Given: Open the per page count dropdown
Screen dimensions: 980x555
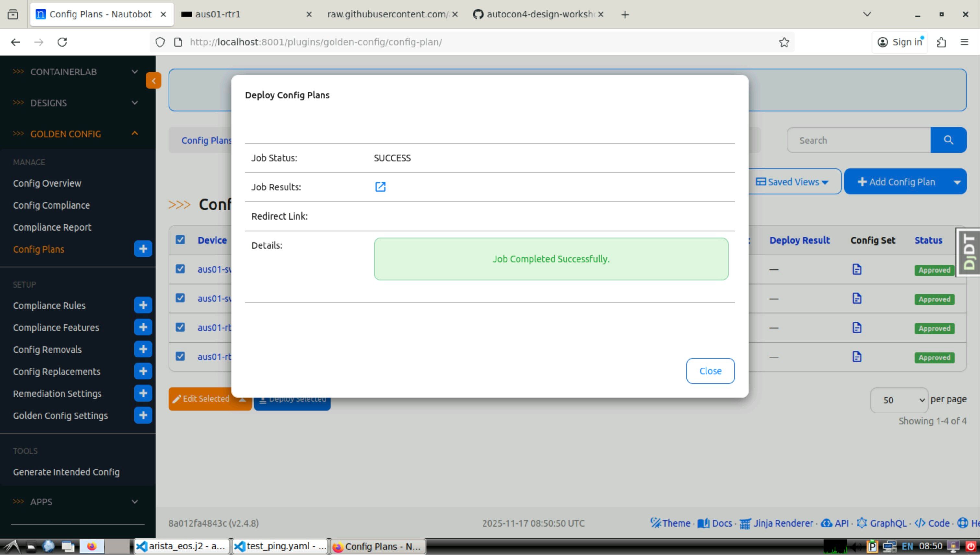Looking at the screenshot, I should click(899, 400).
